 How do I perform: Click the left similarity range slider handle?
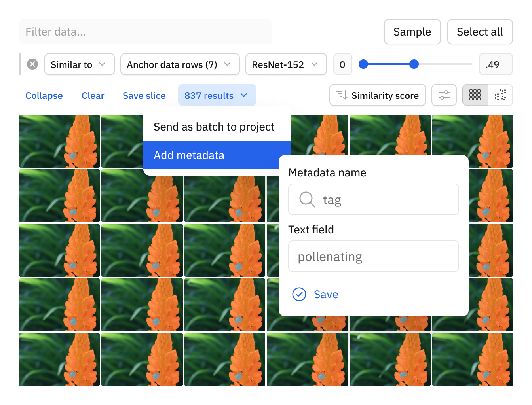(x=363, y=64)
